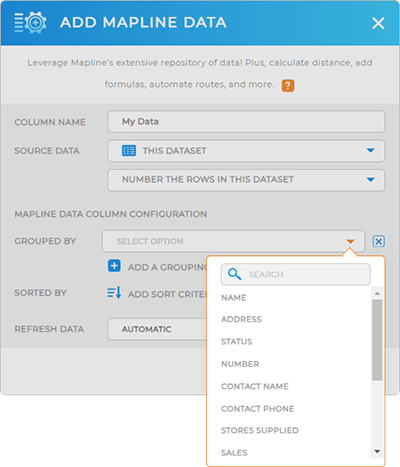Select STATUS from the option list

tap(237, 342)
